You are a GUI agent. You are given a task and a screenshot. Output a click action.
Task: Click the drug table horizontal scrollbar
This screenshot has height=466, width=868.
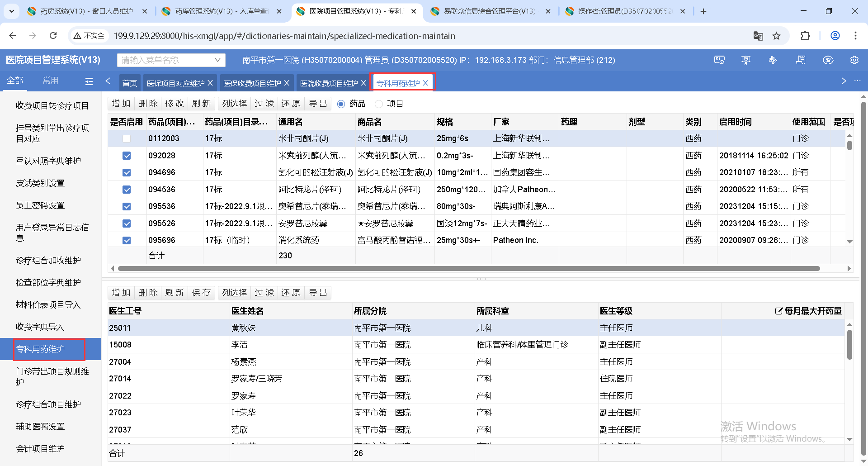[x=469, y=269]
